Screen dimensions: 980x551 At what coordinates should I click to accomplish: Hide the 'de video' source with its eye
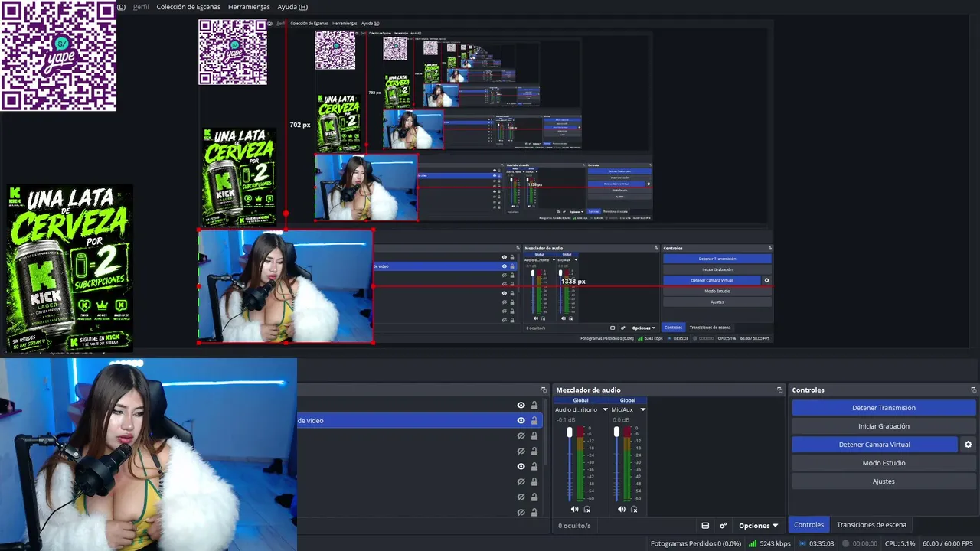pyautogui.click(x=521, y=421)
